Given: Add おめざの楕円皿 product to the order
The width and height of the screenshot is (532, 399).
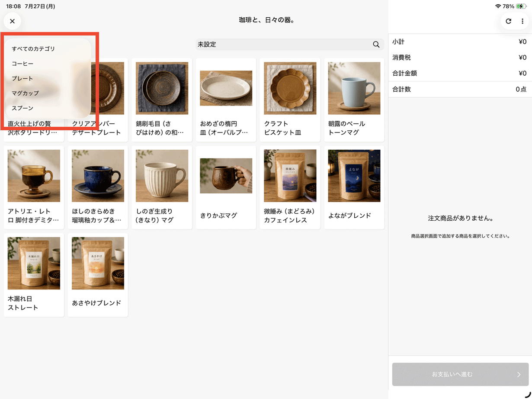Looking at the screenshot, I should pos(226,100).
